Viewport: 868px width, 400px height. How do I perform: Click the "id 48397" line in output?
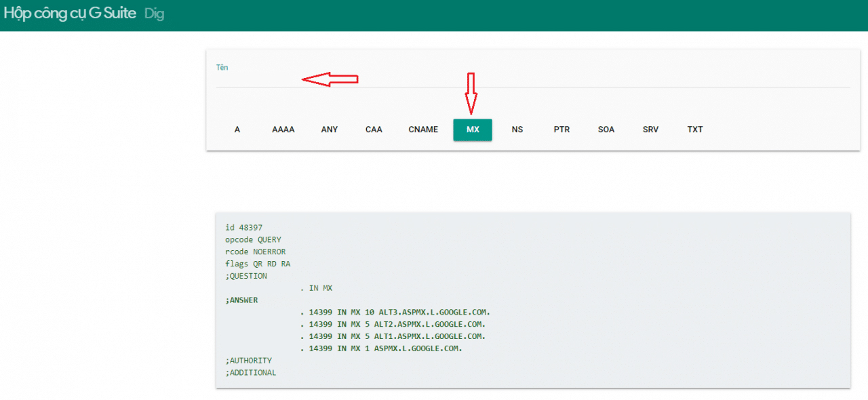click(243, 228)
